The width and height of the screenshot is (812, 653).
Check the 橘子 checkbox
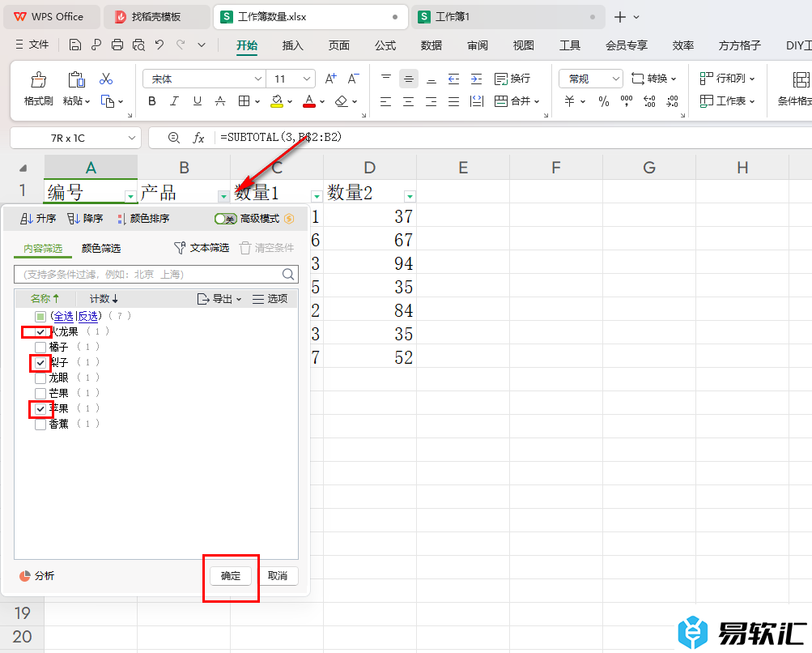40,348
